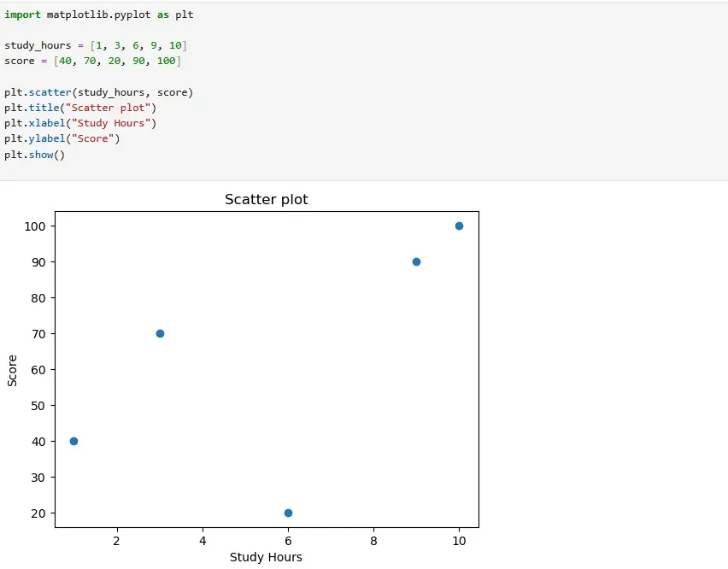Click the 100 tick label on y-axis
728x569 pixels.
tap(36, 226)
